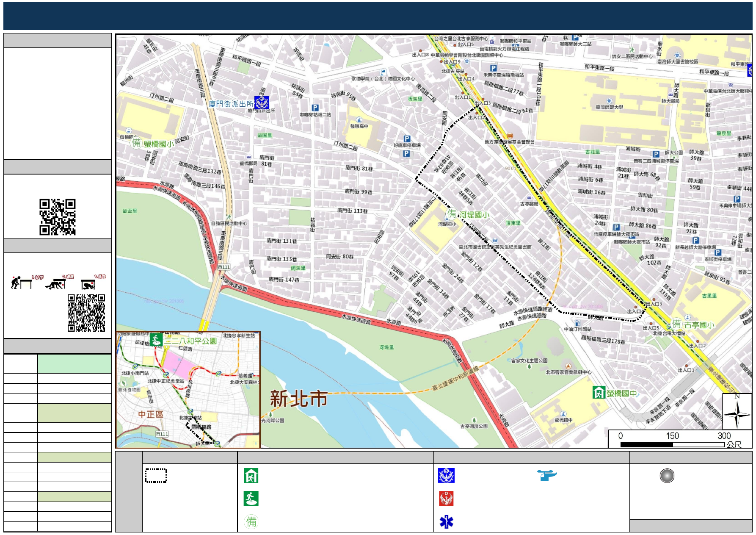Click the lower QR code under the earthquake figures
This screenshot has height=535, width=756.
click(86, 313)
